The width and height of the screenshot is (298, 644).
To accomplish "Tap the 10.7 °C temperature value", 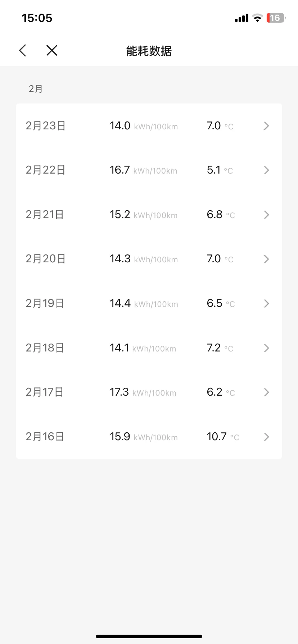I will tap(223, 437).
